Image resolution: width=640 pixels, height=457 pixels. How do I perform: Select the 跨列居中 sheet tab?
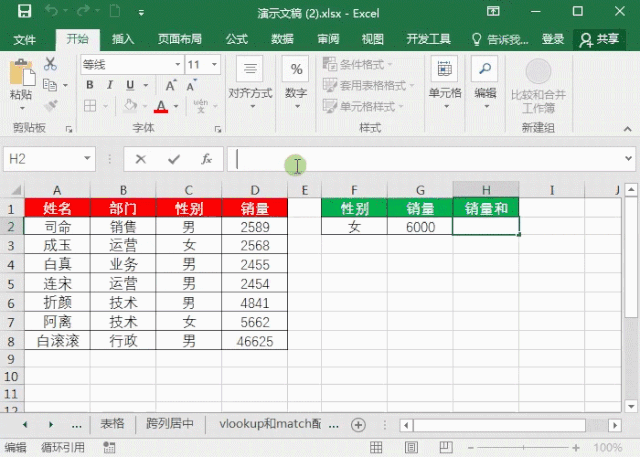click(x=170, y=424)
